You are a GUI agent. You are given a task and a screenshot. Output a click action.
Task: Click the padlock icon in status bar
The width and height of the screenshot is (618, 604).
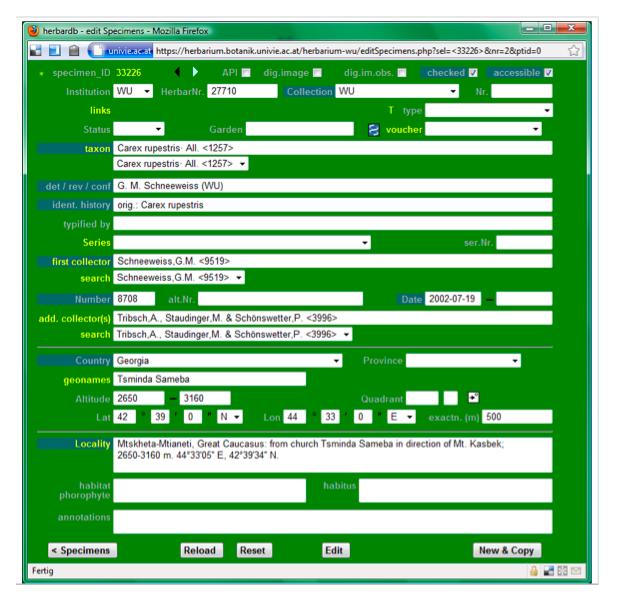coord(534,571)
